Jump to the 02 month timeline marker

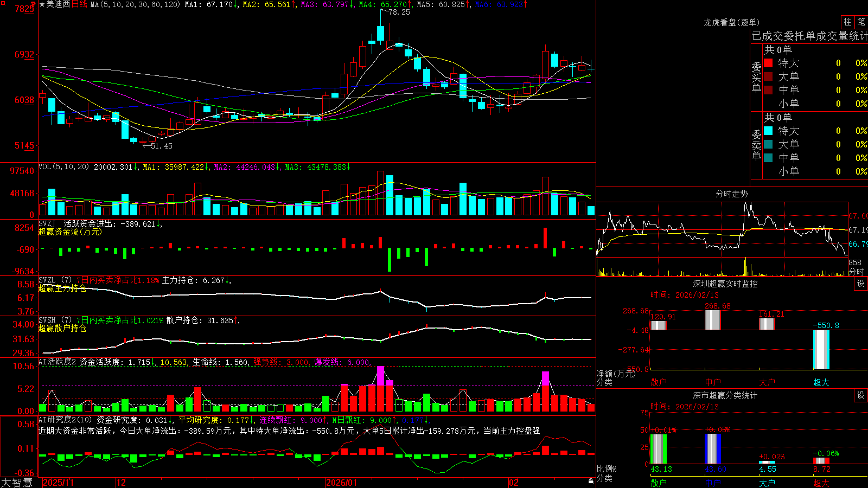click(x=514, y=483)
